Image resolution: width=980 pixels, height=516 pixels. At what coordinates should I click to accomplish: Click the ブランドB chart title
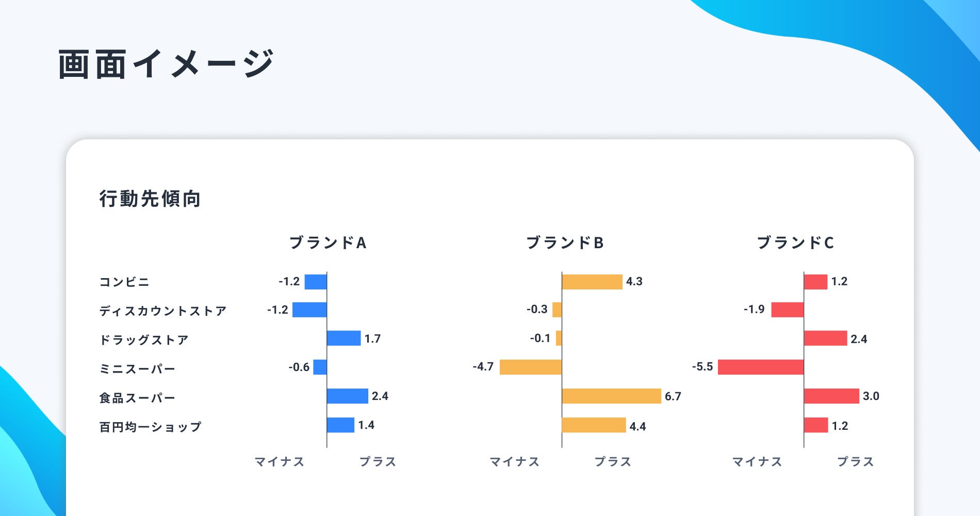tap(565, 243)
